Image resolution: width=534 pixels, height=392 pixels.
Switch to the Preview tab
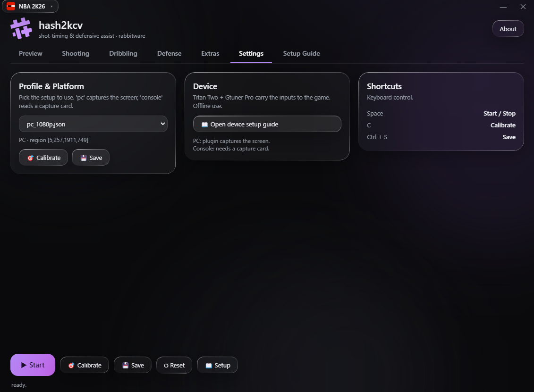31,53
